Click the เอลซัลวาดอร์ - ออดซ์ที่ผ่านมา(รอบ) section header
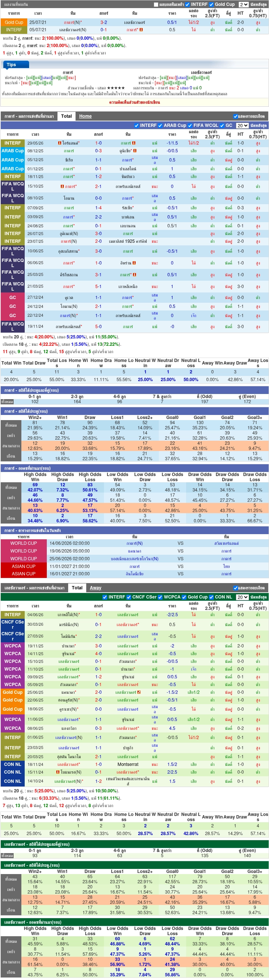 coord(134,922)
